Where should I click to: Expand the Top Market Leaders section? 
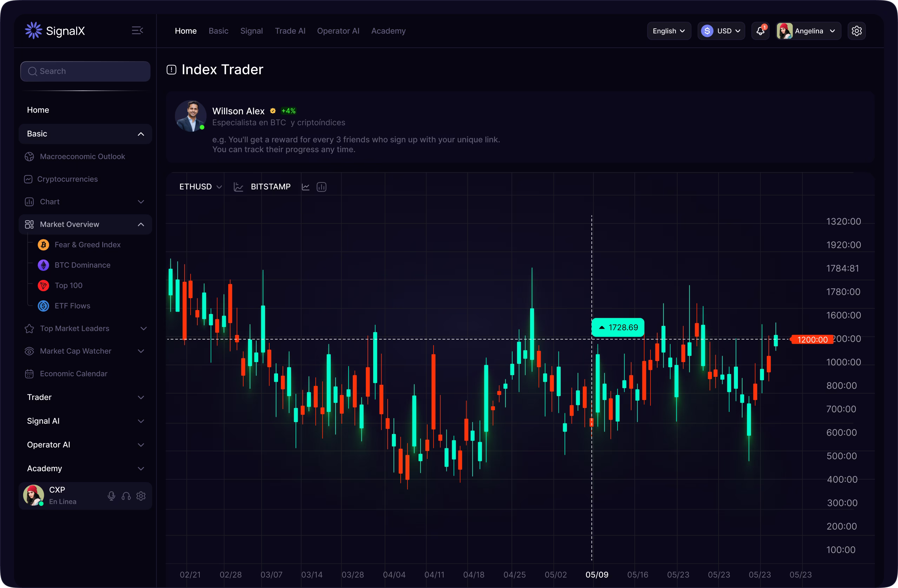coord(144,328)
